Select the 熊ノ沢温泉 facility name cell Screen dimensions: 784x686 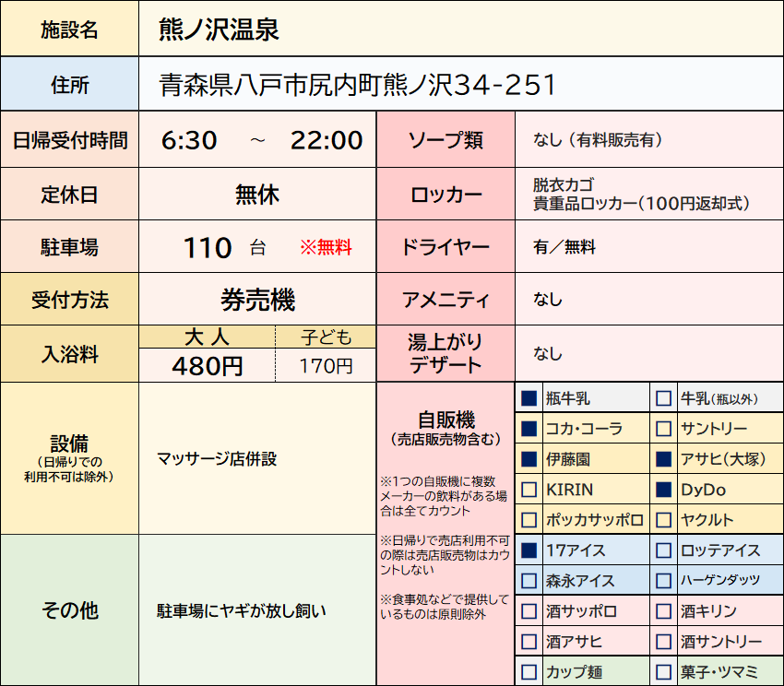click(x=219, y=30)
